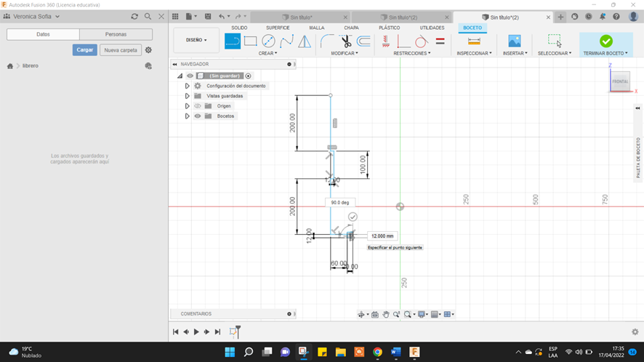Viewport: 644px width, 362px height.
Task: Toggle visibility of the Bocetos folder
Action: (198, 116)
